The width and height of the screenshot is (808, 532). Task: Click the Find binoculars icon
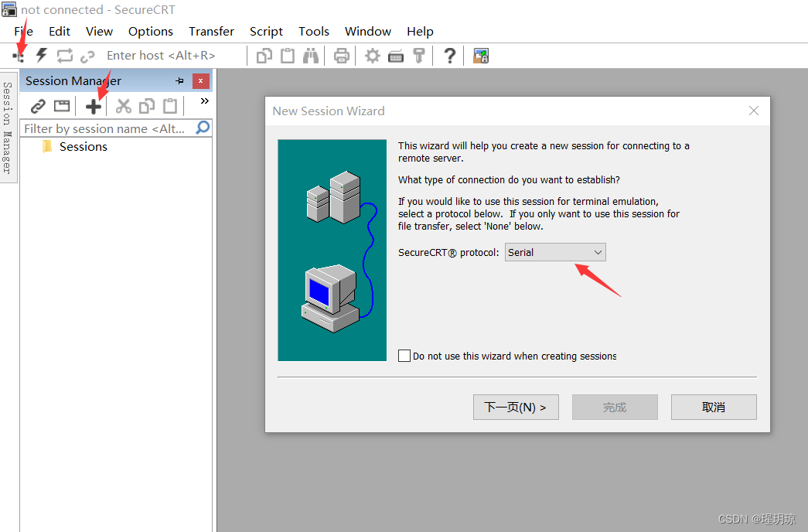pos(310,55)
